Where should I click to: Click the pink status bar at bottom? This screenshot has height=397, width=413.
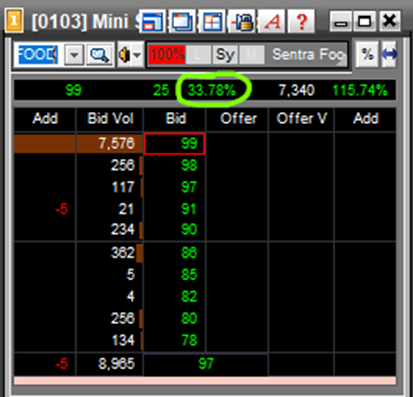pyautogui.click(x=205, y=381)
